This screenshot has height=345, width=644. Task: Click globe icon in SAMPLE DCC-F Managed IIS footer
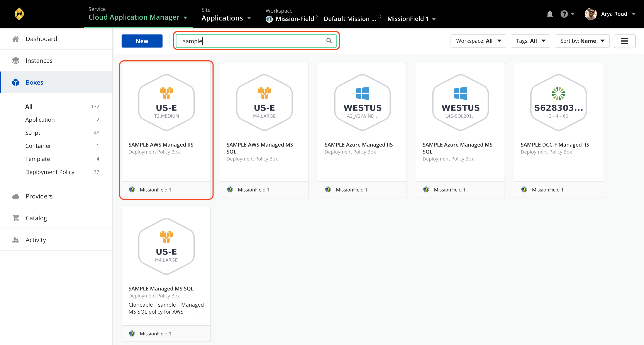click(524, 190)
